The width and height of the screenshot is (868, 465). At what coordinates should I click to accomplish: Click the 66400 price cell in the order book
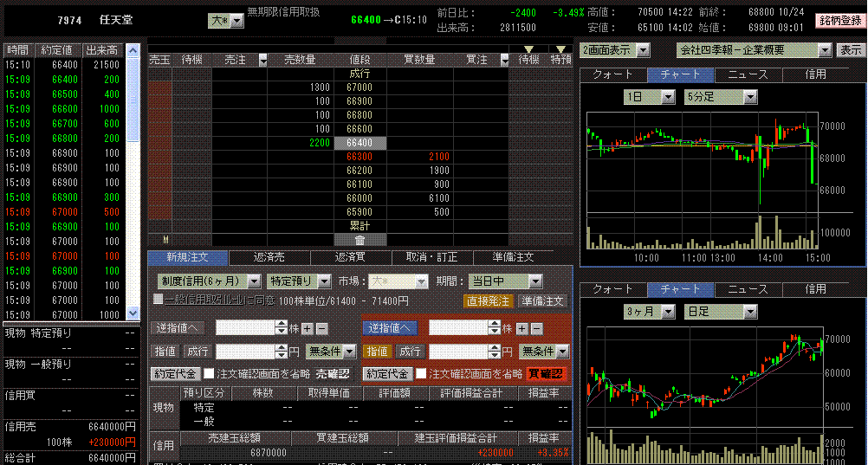(x=360, y=143)
